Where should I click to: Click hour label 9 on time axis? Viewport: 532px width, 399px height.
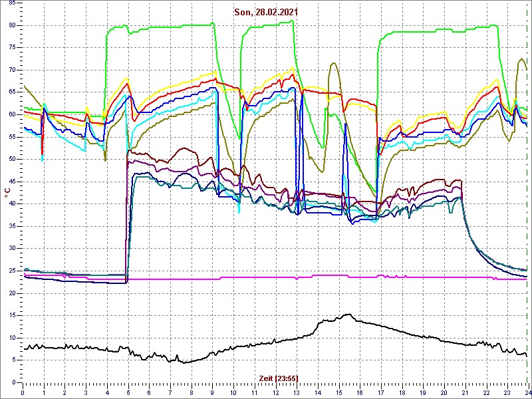click(212, 392)
